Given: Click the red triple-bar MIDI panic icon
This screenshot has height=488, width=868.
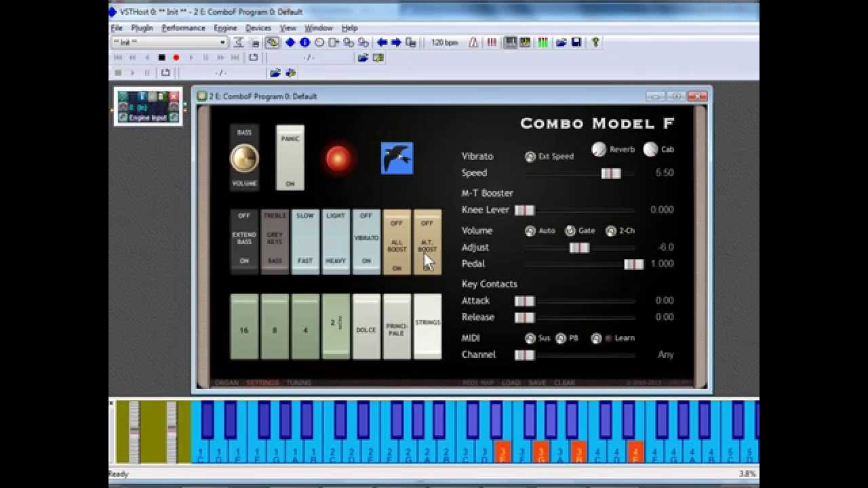Looking at the screenshot, I should click(x=492, y=42).
